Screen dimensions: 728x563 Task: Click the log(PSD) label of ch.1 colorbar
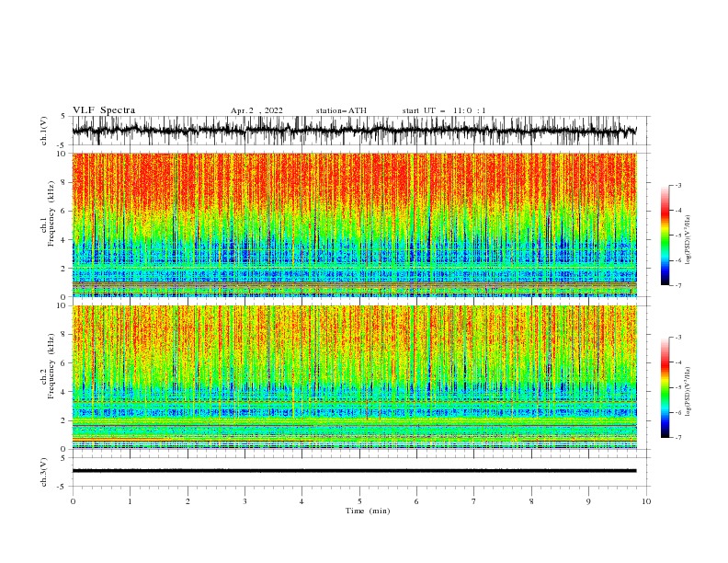point(688,240)
